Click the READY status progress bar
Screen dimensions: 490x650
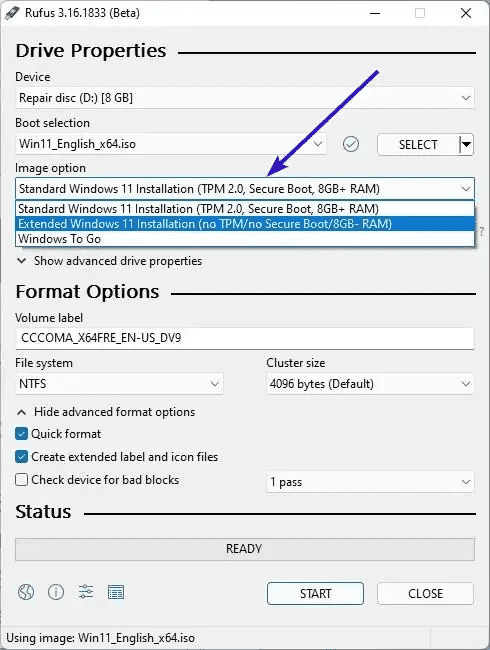[x=245, y=549]
